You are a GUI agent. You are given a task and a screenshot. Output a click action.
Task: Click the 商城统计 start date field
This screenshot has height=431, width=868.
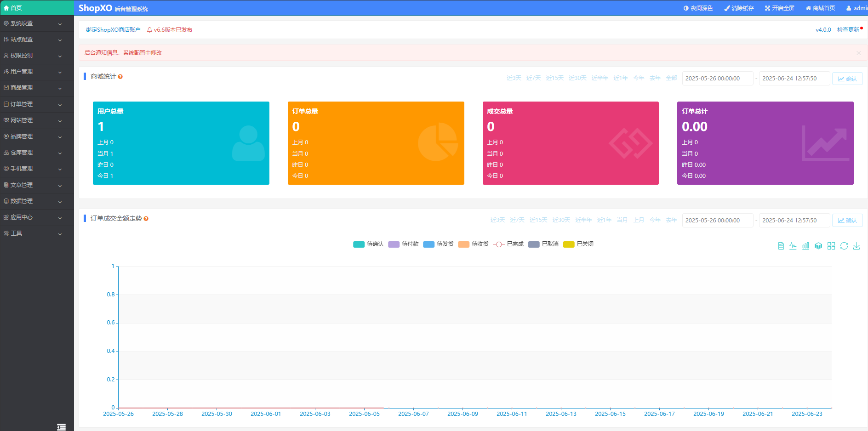[718, 79]
